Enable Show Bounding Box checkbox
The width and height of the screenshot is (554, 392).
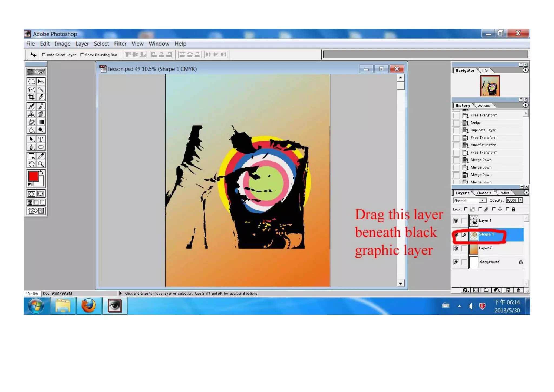(82, 55)
